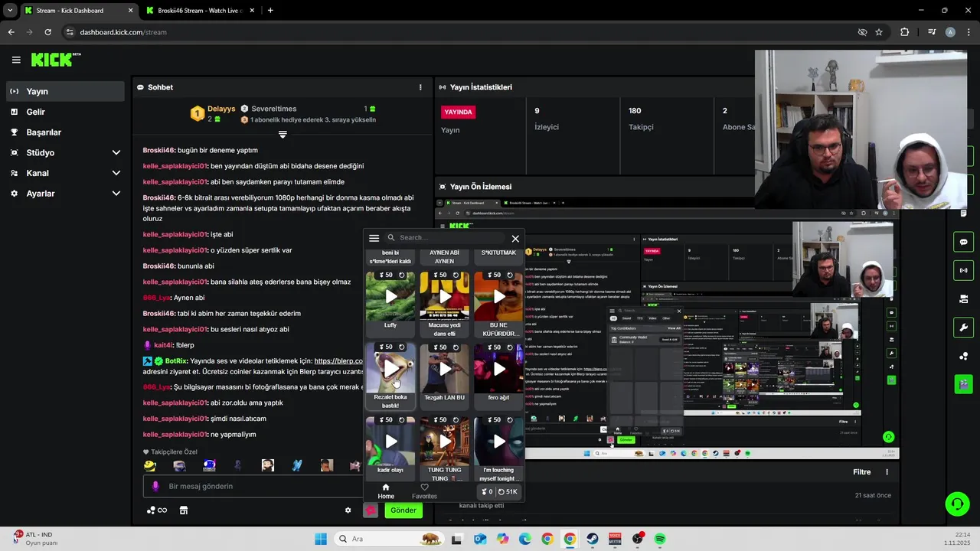980x551 pixels.
Task: Play the kadir olayı clip
Action: (390, 442)
